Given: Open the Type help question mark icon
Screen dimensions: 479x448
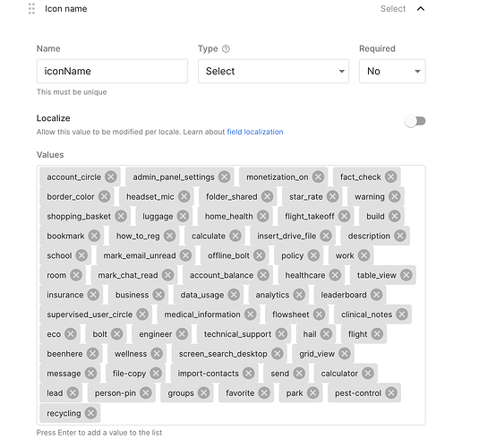Looking at the screenshot, I should click(x=226, y=48).
